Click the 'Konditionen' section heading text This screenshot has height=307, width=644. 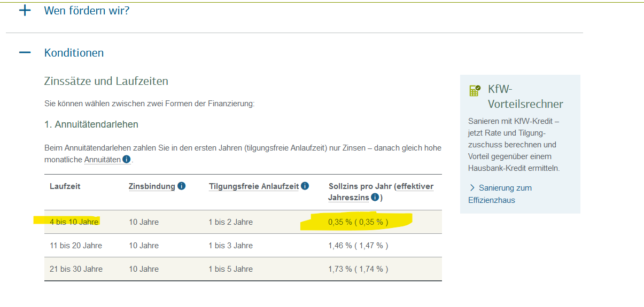tap(74, 53)
